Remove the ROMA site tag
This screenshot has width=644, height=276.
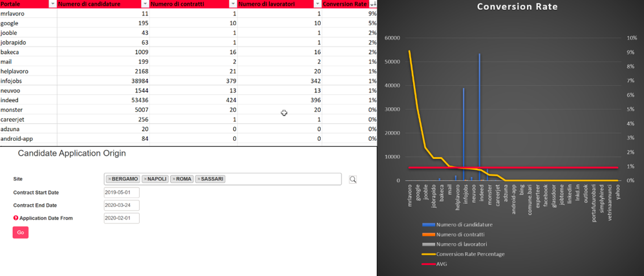tap(173, 179)
